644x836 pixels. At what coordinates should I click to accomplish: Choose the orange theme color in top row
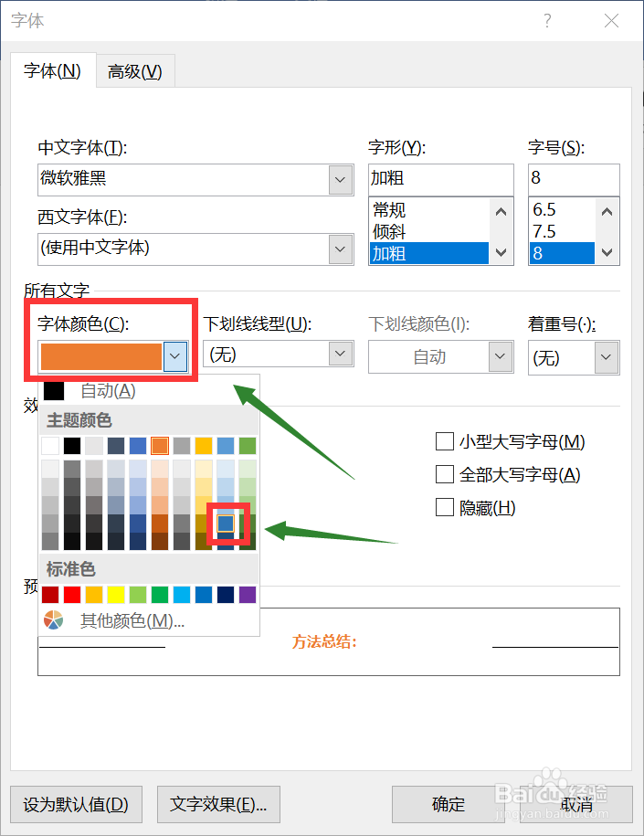point(159,446)
